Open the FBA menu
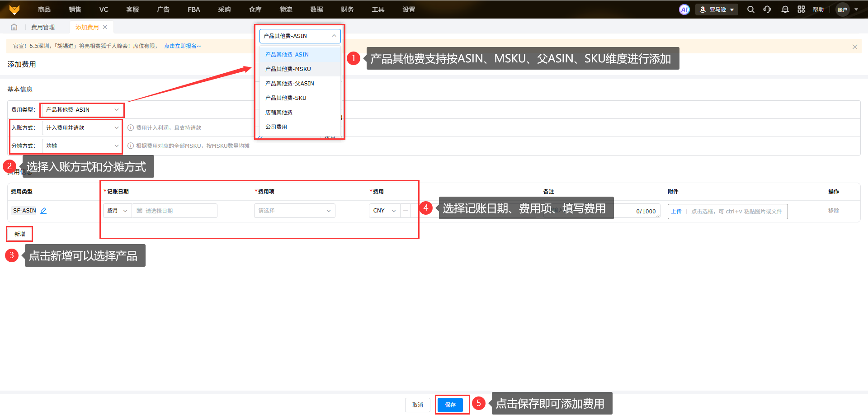 click(194, 9)
